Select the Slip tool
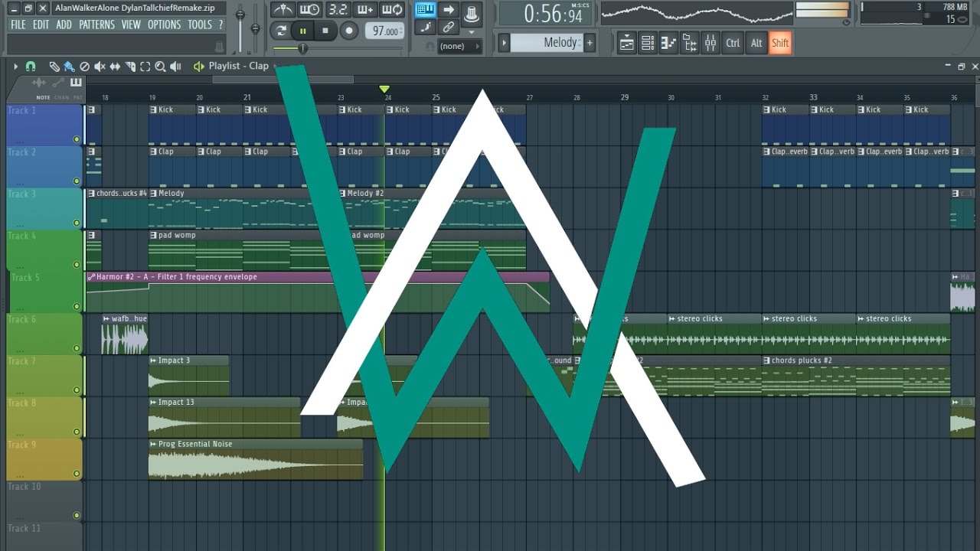Viewport: 980px width, 551px height. tap(115, 67)
